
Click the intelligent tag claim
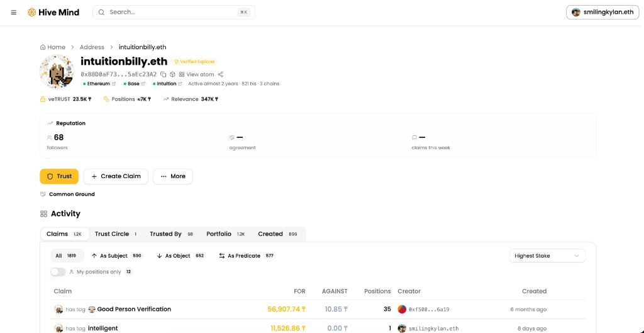pos(103,328)
